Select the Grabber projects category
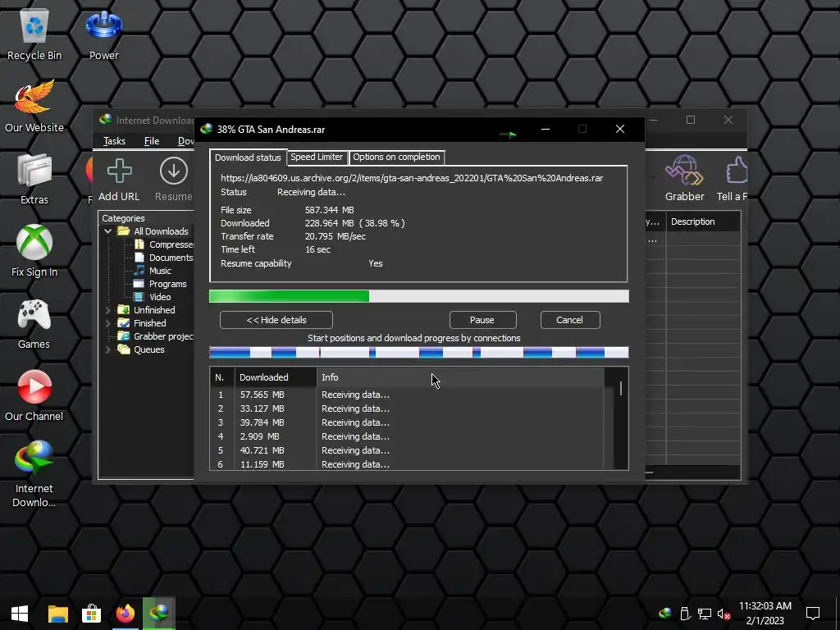The image size is (840, 630). tap(155, 336)
